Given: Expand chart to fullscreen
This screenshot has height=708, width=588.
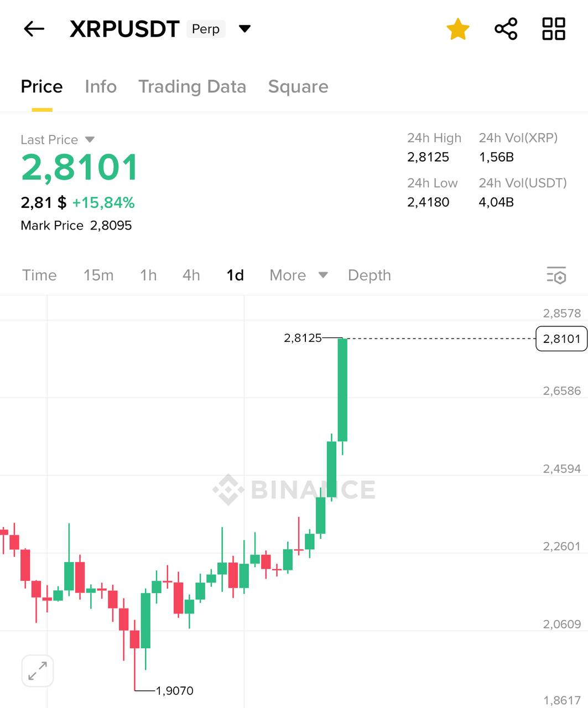Looking at the screenshot, I should [x=38, y=671].
